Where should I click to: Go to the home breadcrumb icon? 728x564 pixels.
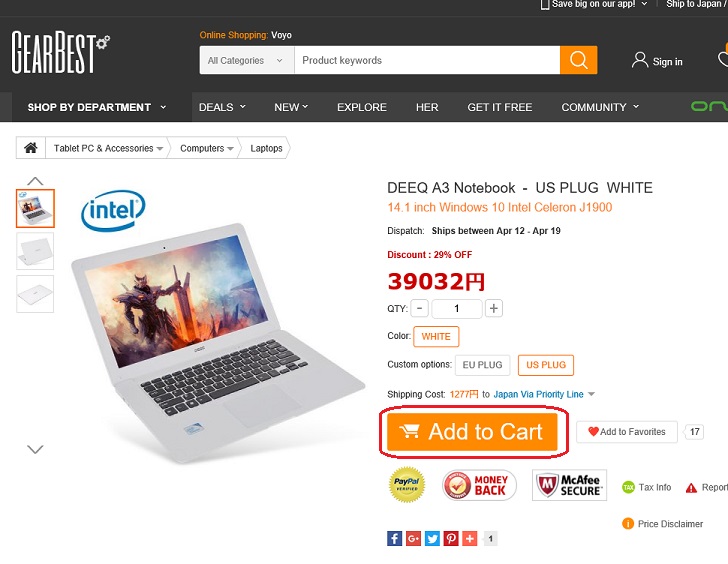[31, 148]
